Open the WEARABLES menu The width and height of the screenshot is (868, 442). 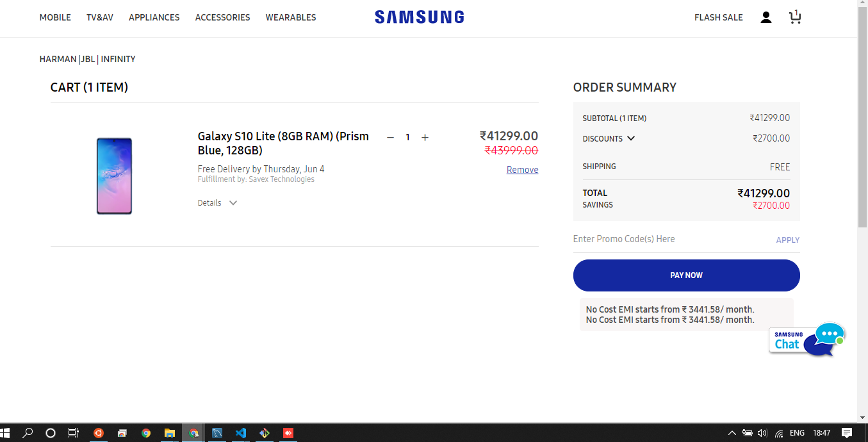pos(291,17)
